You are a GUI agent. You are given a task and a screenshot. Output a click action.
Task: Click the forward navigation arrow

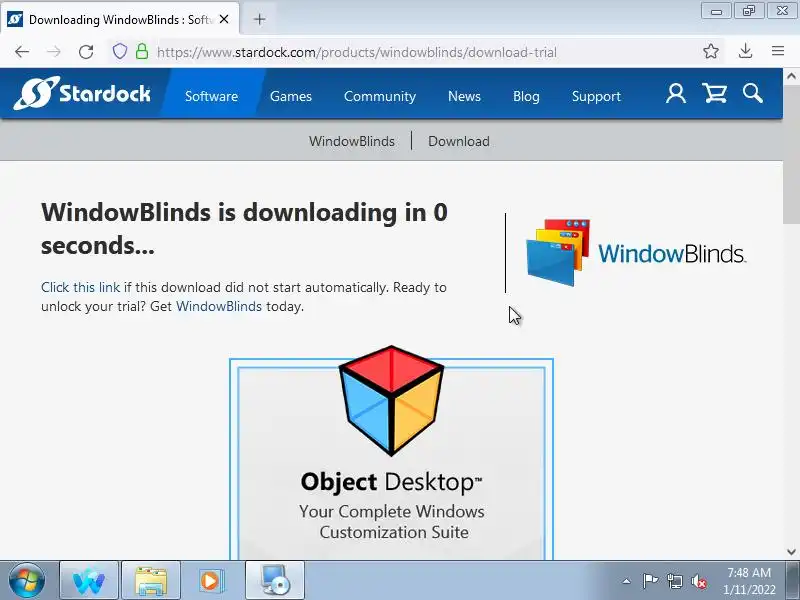[54, 52]
